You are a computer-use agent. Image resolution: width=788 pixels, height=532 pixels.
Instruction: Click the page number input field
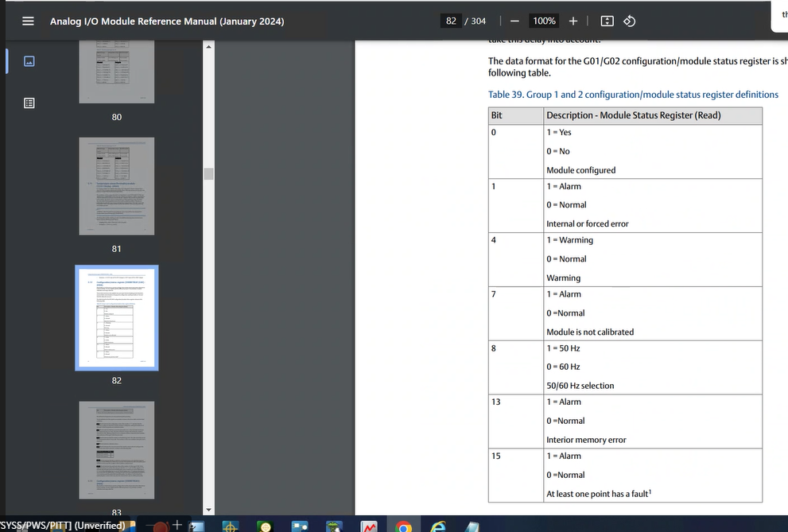(x=451, y=21)
